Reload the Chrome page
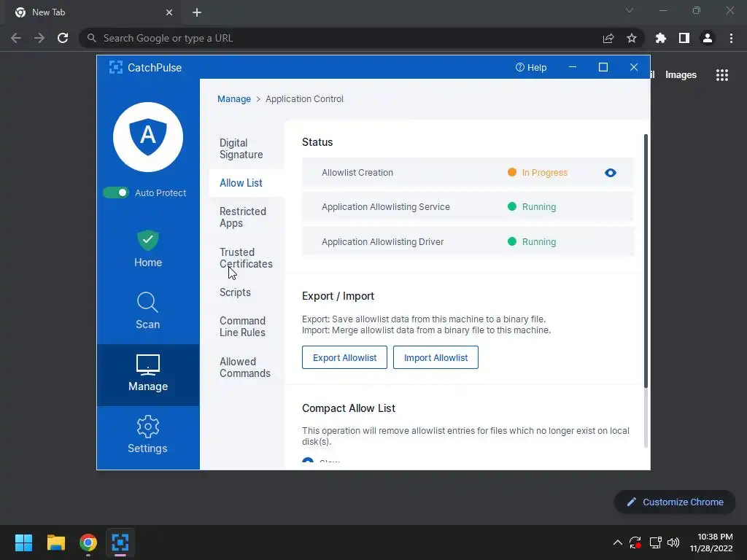 point(63,38)
